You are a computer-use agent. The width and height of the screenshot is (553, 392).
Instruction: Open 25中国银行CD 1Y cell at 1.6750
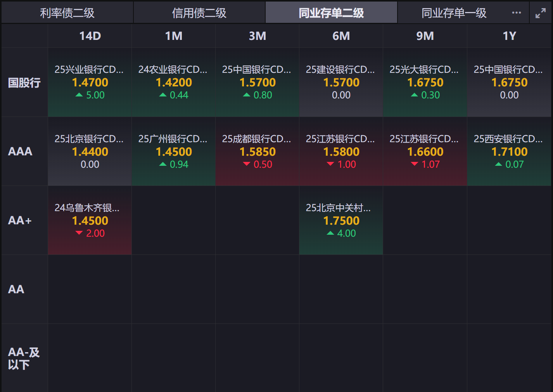(510, 82)
